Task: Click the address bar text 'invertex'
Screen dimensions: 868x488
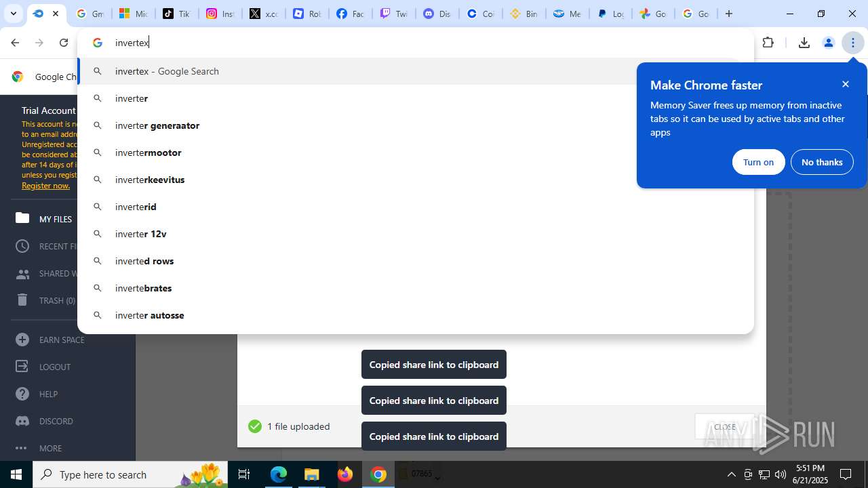Action: coord(132,43)
